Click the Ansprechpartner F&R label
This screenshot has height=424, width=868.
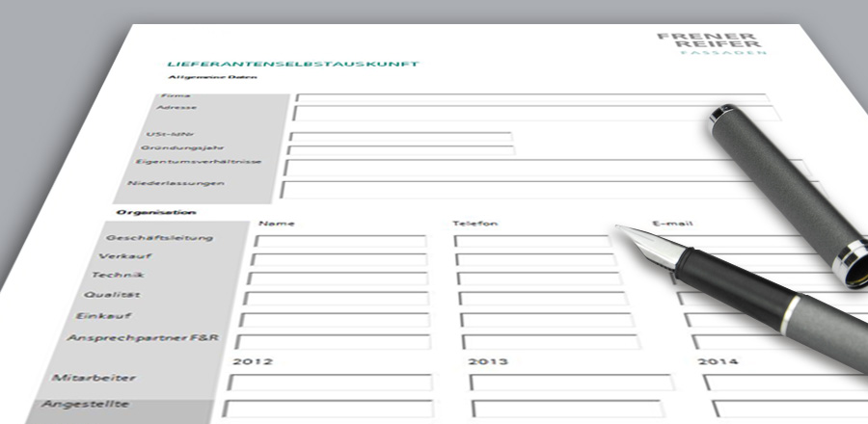point(143,337)
